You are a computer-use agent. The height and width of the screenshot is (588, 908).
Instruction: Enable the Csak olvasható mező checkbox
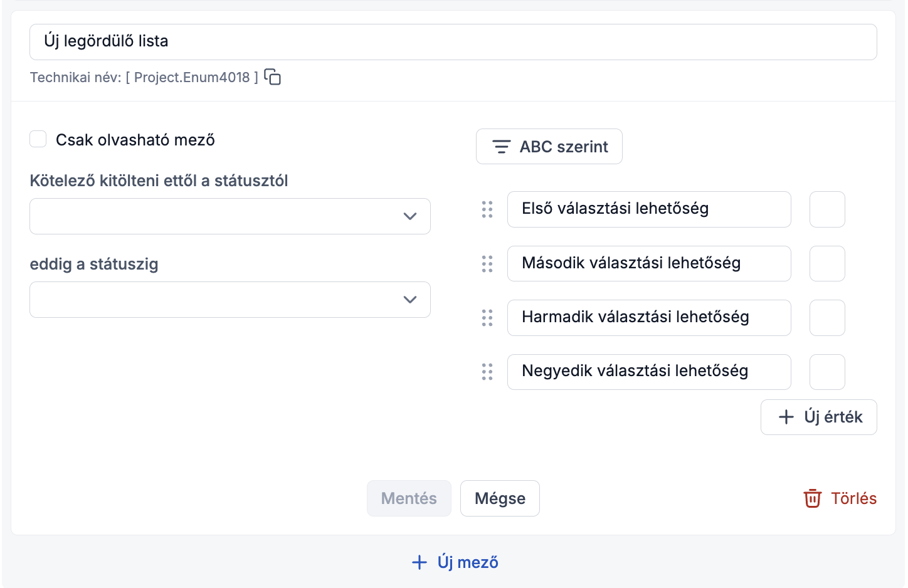pos(38,139)
